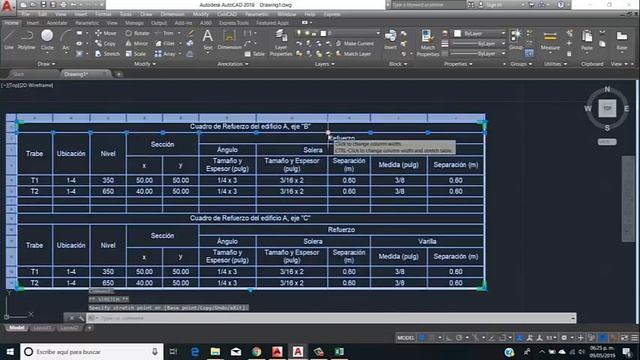Click the Scale tool
The width and height of the screenshot is (640, 360).
pos(136,53)
